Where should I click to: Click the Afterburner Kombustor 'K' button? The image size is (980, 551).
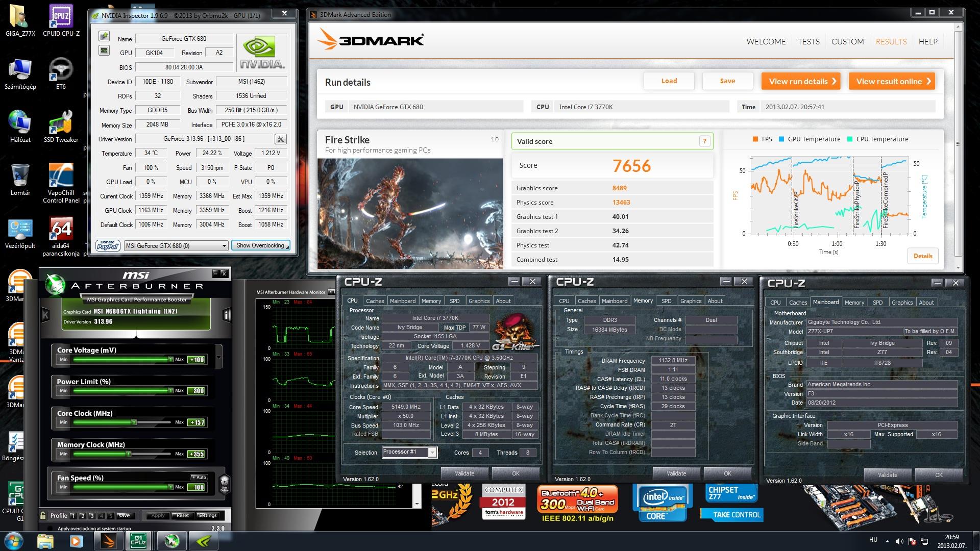tap(45, 315)
